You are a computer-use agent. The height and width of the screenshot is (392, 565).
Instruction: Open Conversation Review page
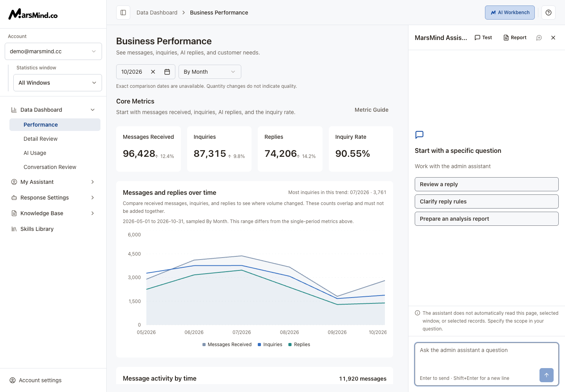[x=55, y=167]
